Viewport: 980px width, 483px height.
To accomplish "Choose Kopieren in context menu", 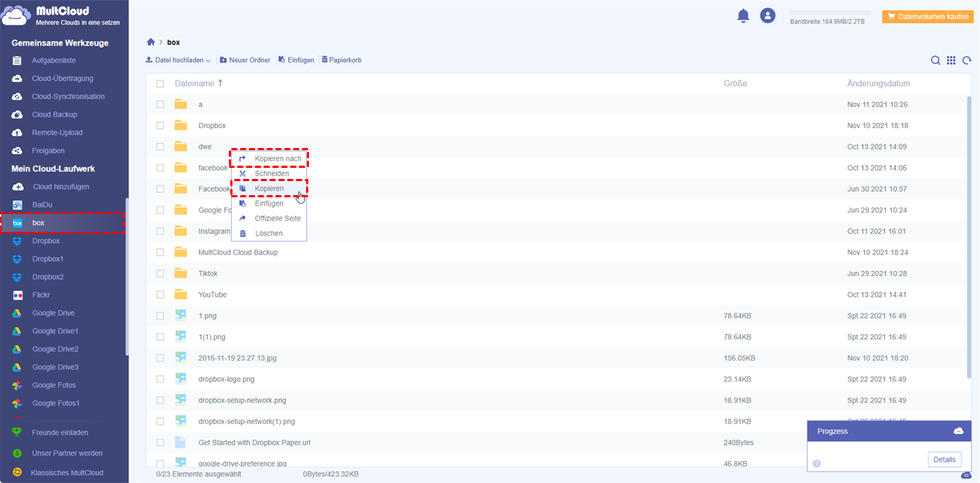I will 269,188.
